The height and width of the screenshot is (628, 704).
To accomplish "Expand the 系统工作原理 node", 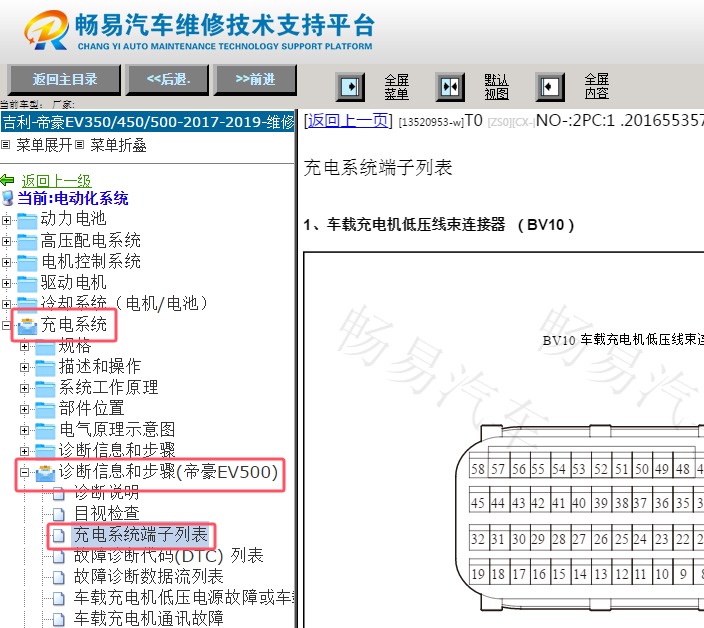I will click(24, 389).
